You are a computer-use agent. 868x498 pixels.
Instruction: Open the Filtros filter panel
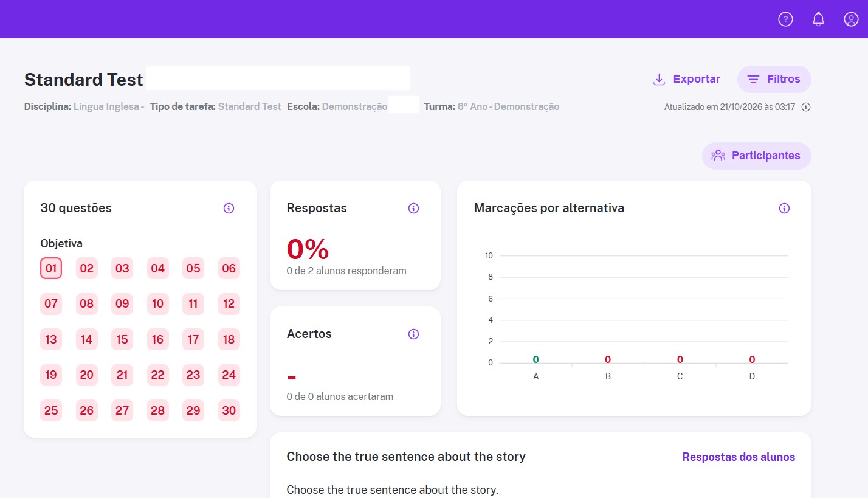[774, 79]
